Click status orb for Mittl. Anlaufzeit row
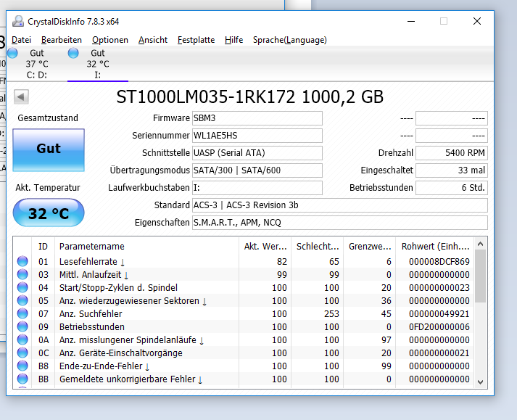This screenshot has height=420, width=517. (x=22, y=274)
